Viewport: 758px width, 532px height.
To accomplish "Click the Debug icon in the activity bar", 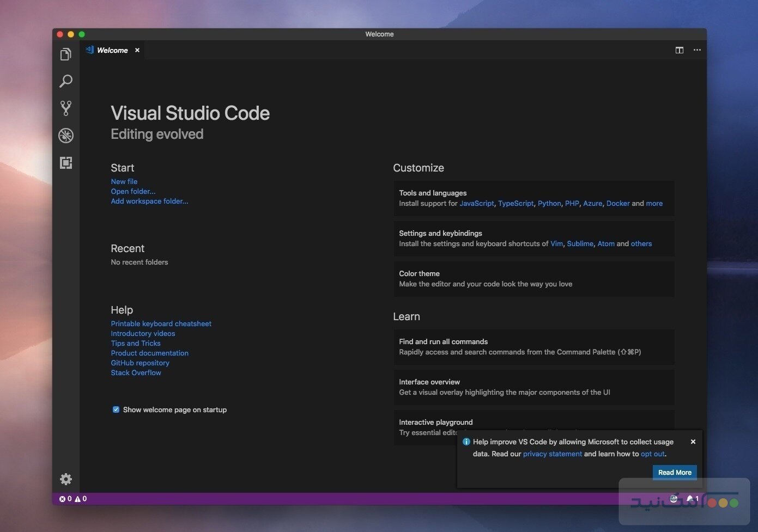I will click(x=65, y=136).
